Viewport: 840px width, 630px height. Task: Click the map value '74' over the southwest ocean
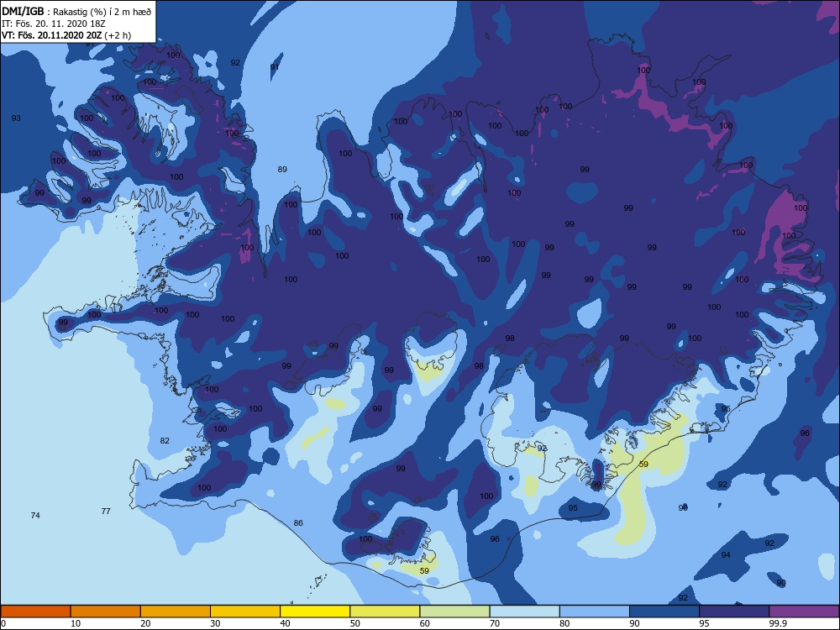point(35,516)
